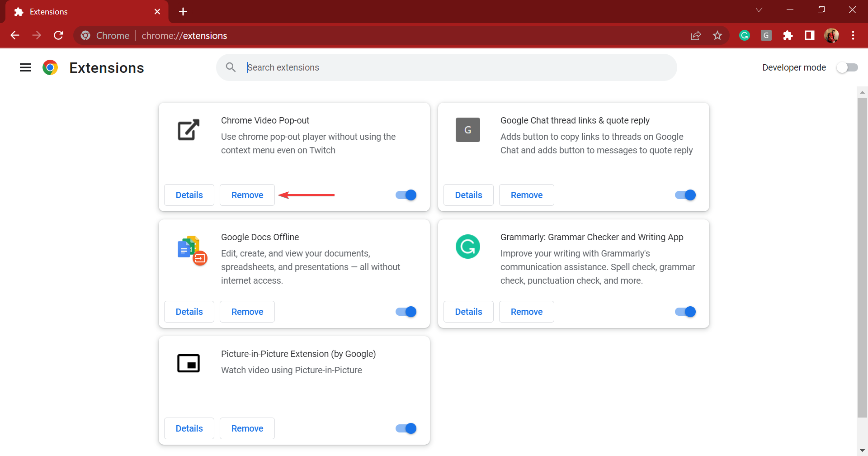Remove the Picture-in-Picture Extension
The width and height of the screenshot is (868, 456).
point(247,428)
